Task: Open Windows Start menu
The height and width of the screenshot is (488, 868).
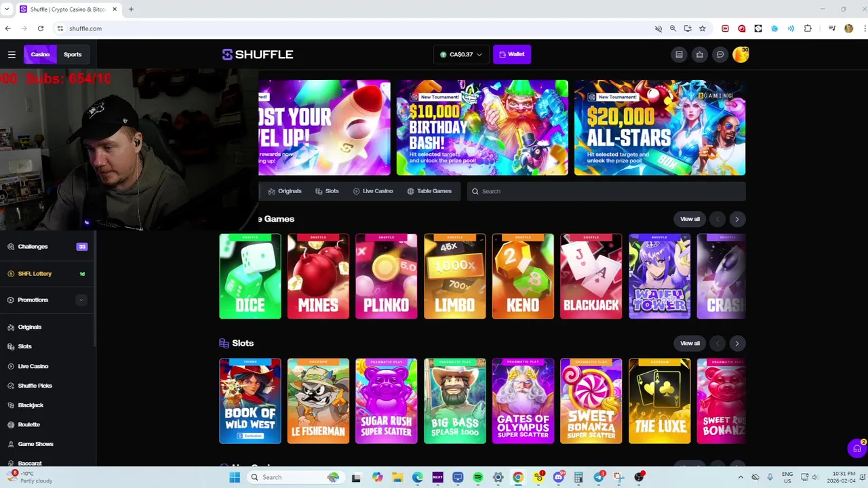Action: point(235,477)
